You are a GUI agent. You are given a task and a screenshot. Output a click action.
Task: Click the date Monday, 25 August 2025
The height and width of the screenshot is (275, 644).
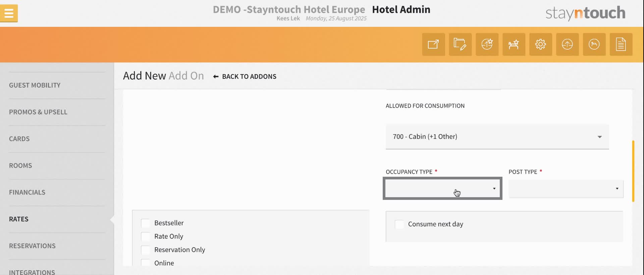click(336, 18)
